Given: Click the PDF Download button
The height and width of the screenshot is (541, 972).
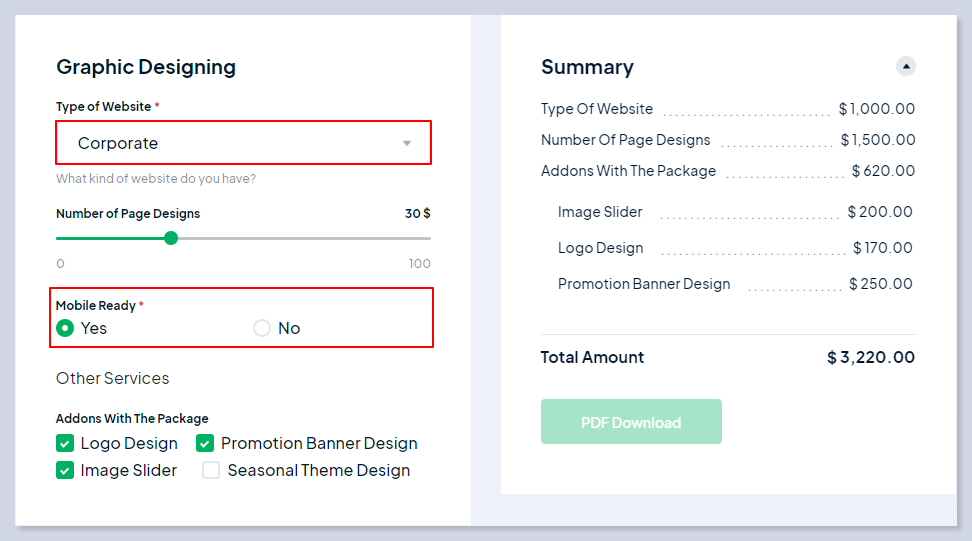Looking at the screenshot, I should [x=631, y=422].
